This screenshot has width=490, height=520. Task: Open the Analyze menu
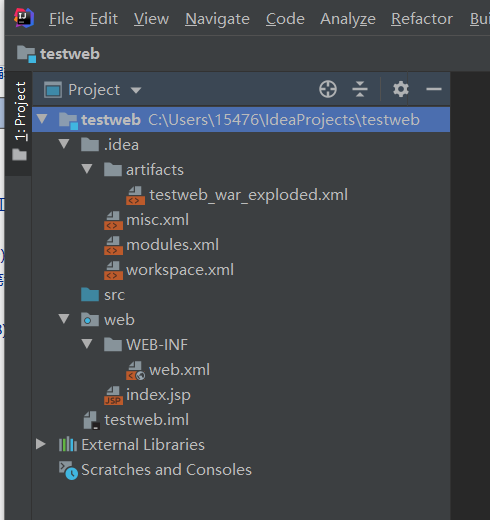click(348, 19)
